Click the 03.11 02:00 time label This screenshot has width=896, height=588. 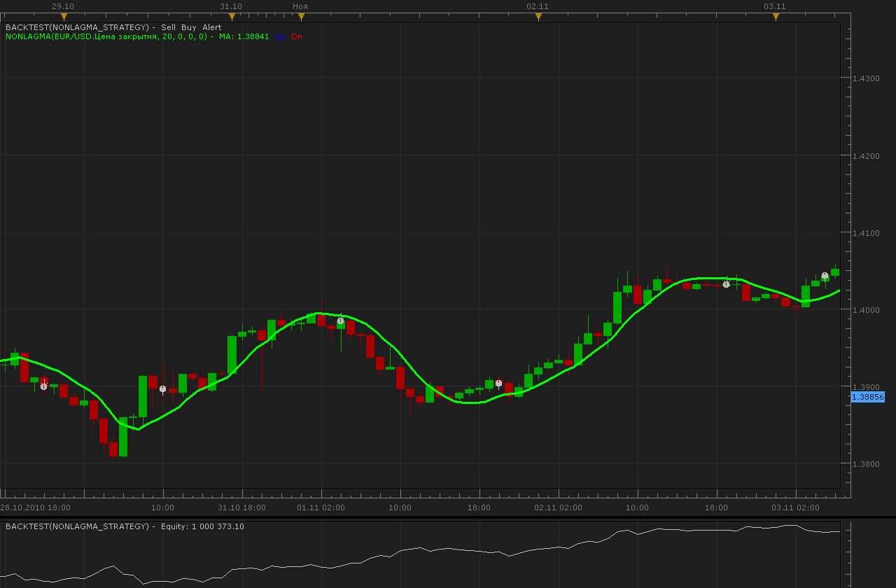795,507
